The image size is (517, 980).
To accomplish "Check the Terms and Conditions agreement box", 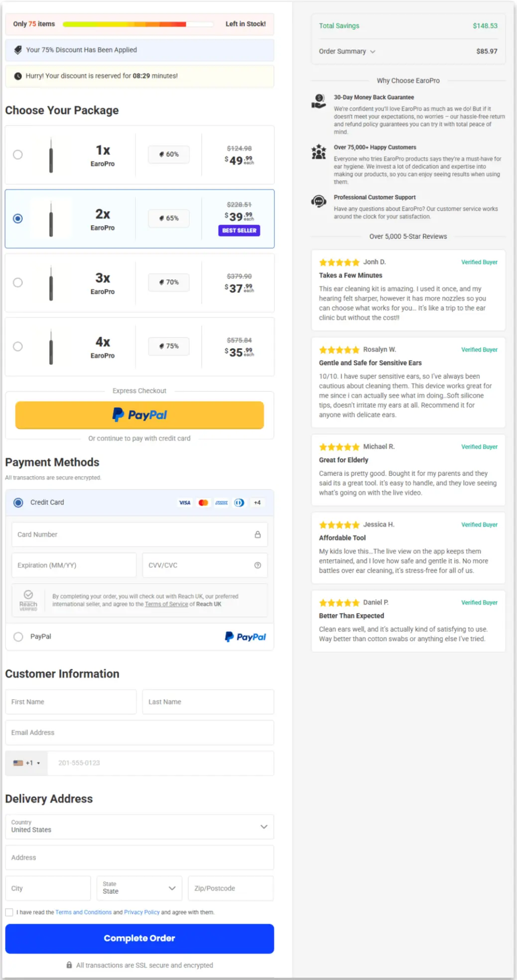I will click(9, 912).
